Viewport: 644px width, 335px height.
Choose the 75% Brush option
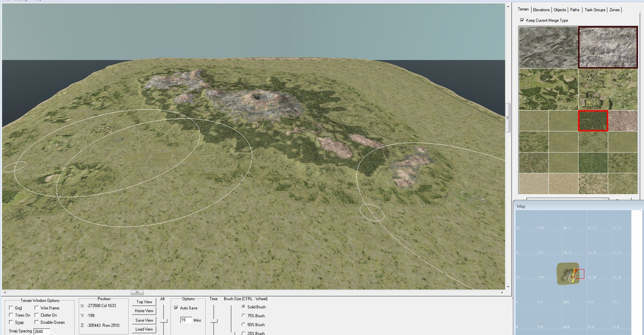point(244,316)
